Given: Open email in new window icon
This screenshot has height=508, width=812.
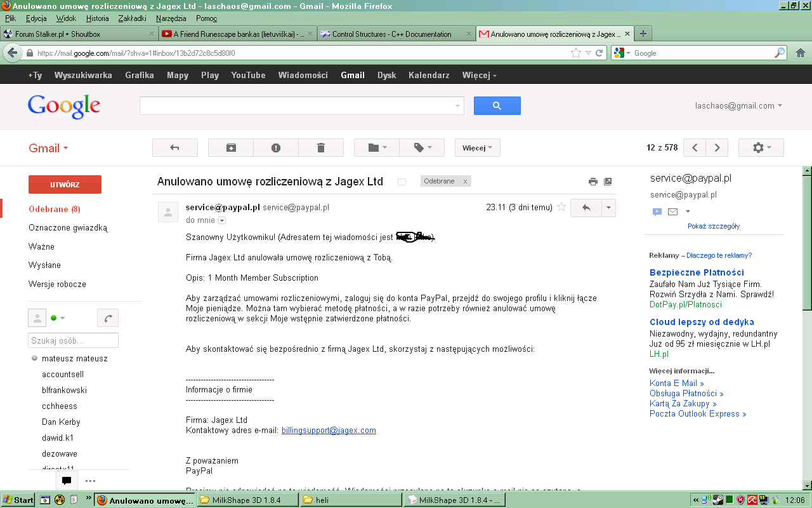Looking at the screenshot, I should (608, 182).
